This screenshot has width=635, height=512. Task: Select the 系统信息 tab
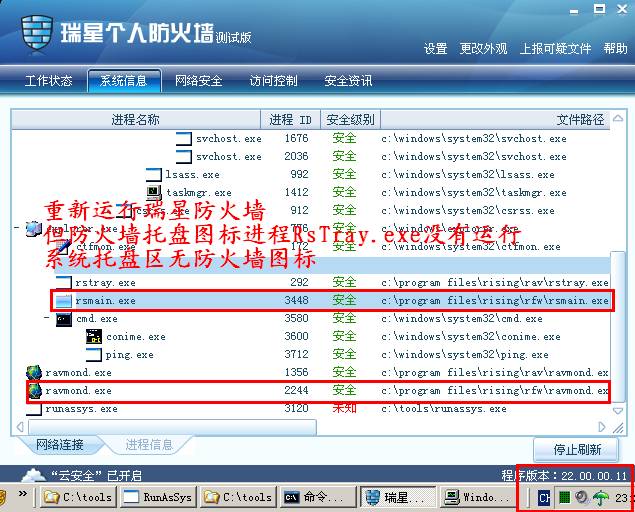coord(124,81)
